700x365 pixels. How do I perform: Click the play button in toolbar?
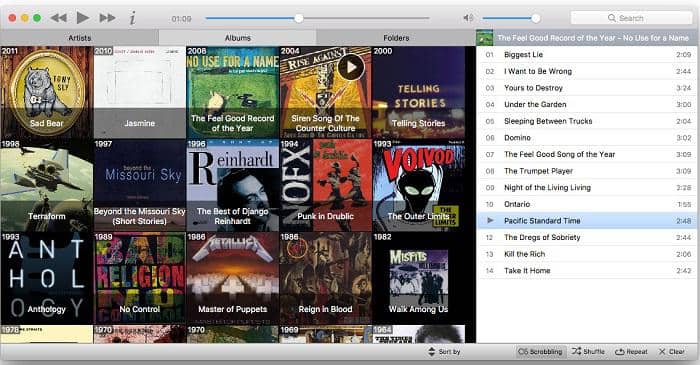coord(83,18)
